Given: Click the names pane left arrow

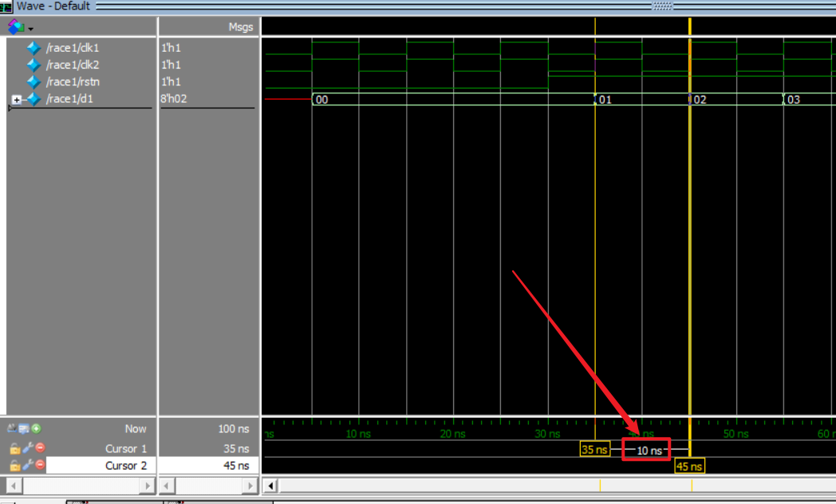Looking at the screenshot, I should pyautogui.click(x=14, y=486).
